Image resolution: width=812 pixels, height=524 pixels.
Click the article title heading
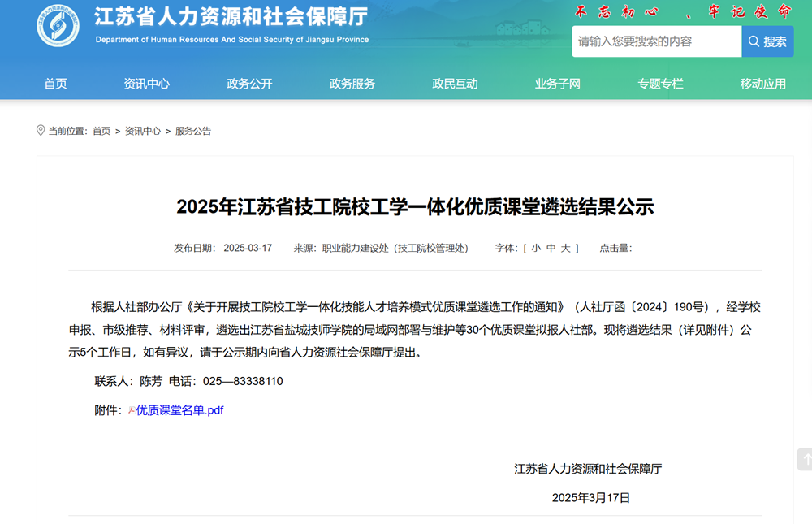click(415, 207)
